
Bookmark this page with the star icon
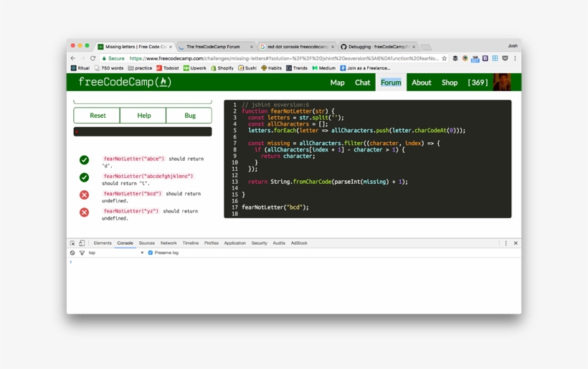click(x=445, y=58)
